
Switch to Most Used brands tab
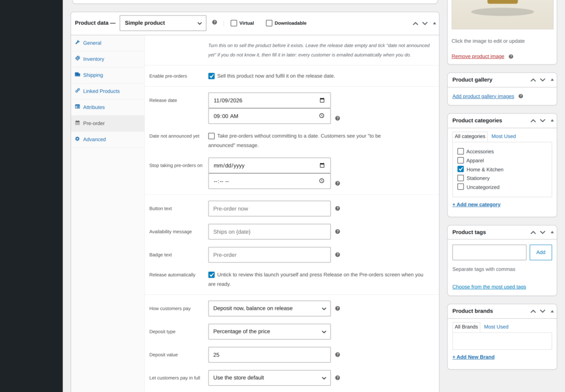(x=496, y=327)
